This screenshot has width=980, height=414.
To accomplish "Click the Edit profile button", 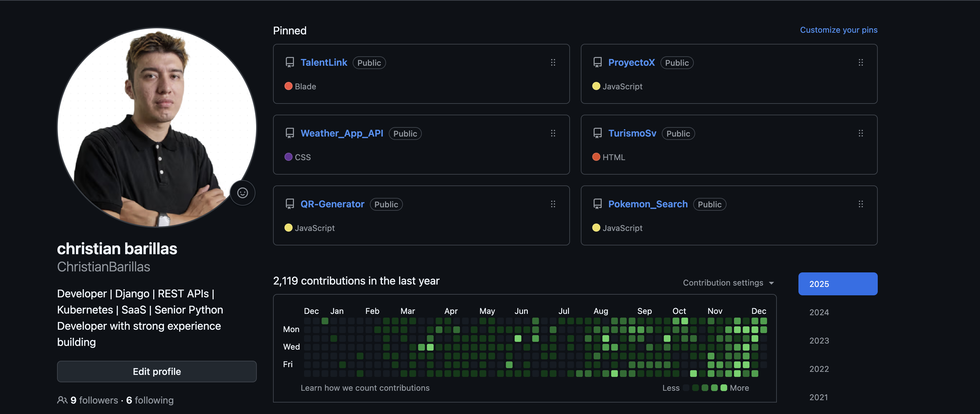I will 157,372.
